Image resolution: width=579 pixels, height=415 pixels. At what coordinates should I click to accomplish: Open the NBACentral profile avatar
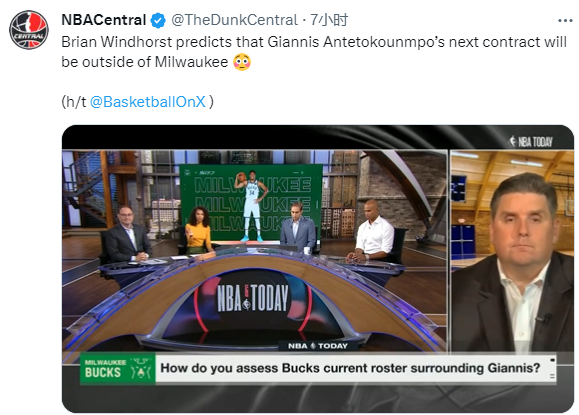click(29, 30)
